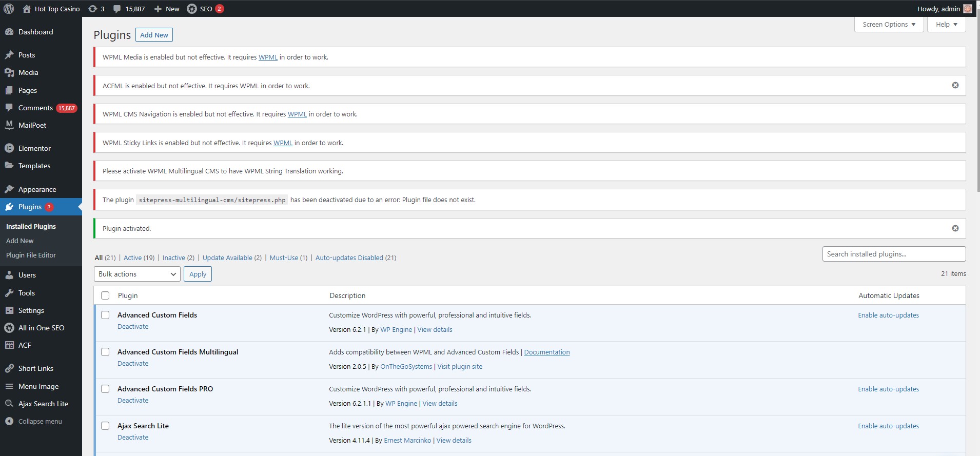
Task: Click the plus New icon in admin bar
Action: tap(158, 9)
